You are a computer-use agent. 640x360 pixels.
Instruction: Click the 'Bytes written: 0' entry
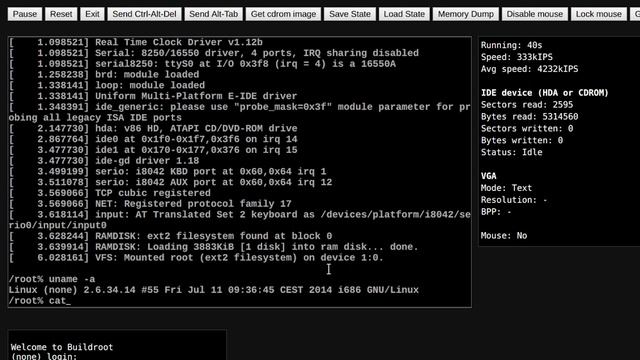522,140
